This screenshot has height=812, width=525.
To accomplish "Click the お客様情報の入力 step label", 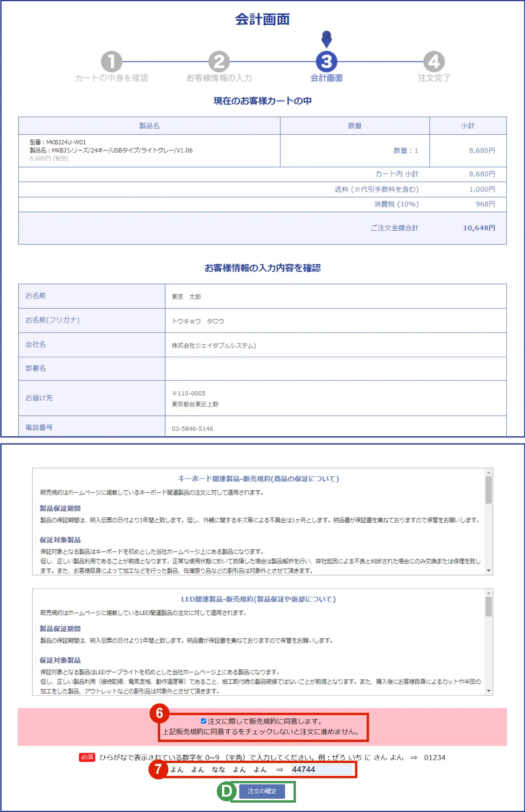I will tap(219, 78).
